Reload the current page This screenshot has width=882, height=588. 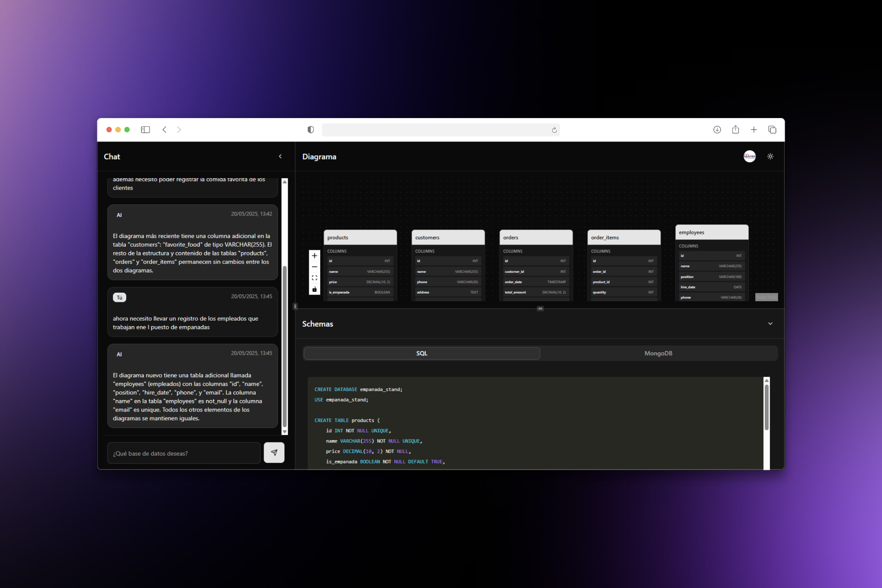point(554,130)
